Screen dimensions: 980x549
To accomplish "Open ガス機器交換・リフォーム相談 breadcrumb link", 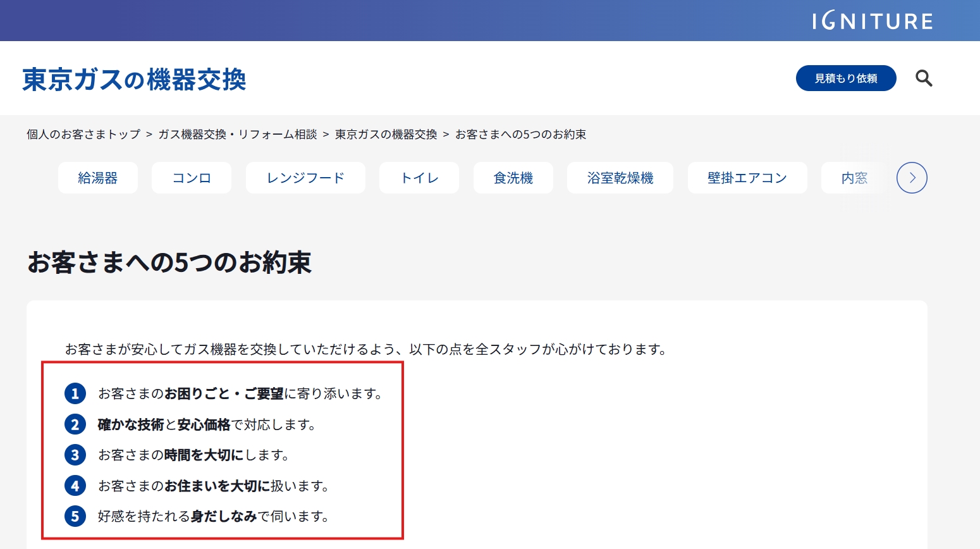I will coord(237,134).
